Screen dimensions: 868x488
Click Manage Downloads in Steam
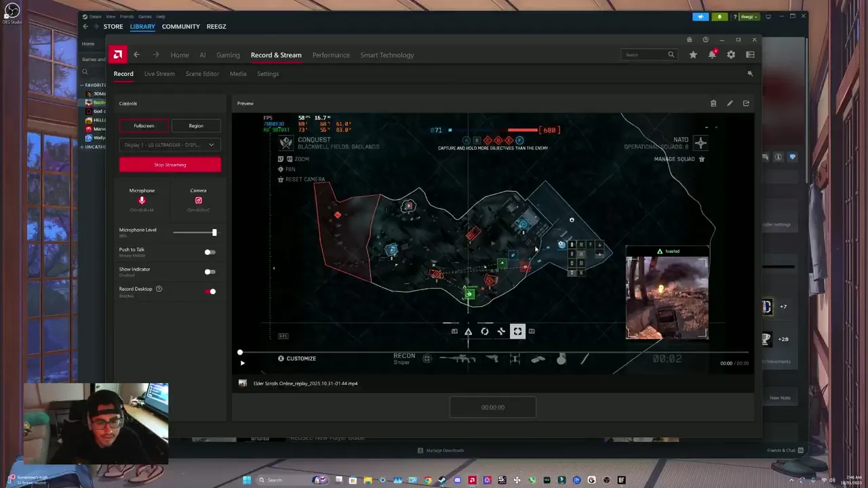tap(441, 450)
